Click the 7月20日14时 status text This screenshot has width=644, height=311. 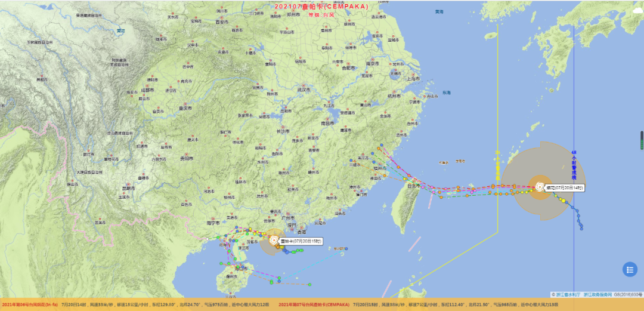click(73, 304)
